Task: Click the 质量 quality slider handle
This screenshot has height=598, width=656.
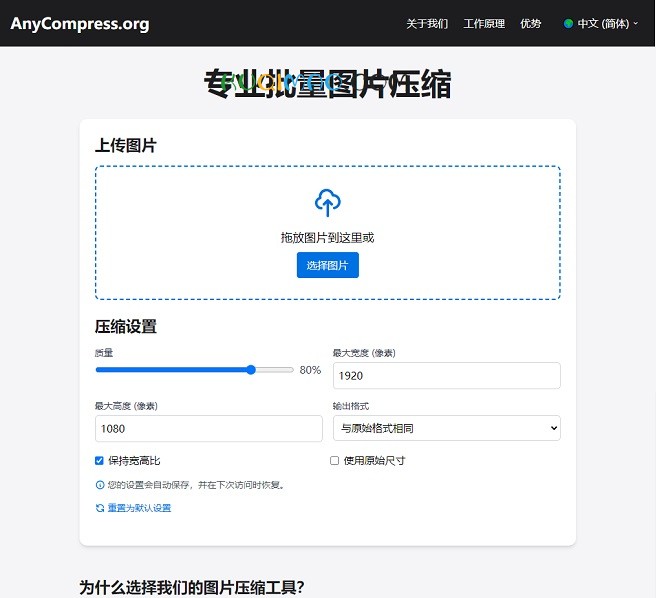Action: 251,370
